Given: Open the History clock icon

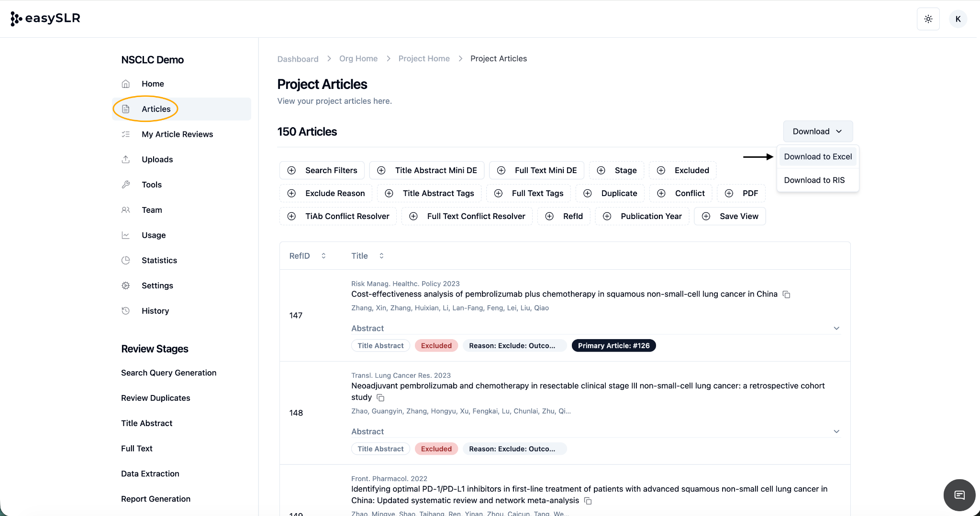Looking at the screenshot, I should tap(126, 311).
